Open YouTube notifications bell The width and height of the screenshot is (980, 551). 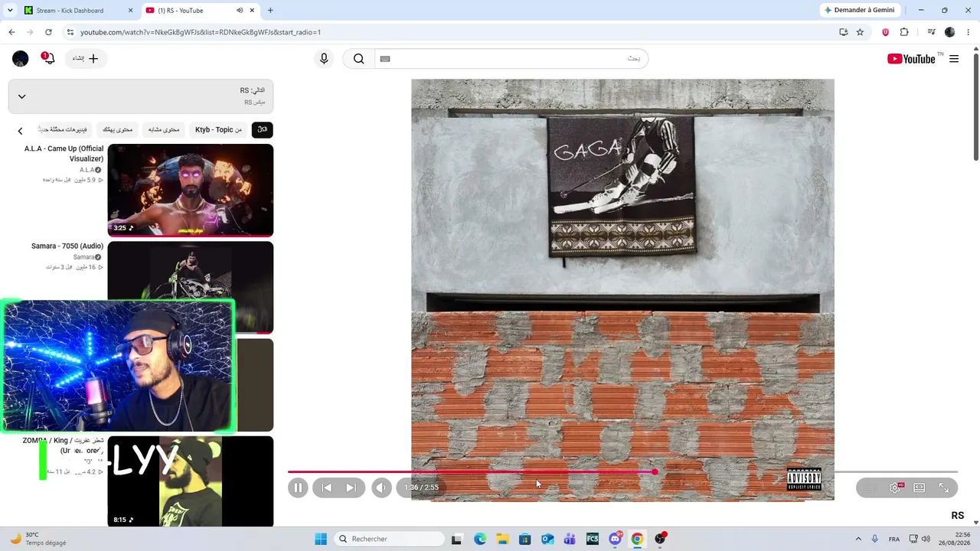point(48,58)
